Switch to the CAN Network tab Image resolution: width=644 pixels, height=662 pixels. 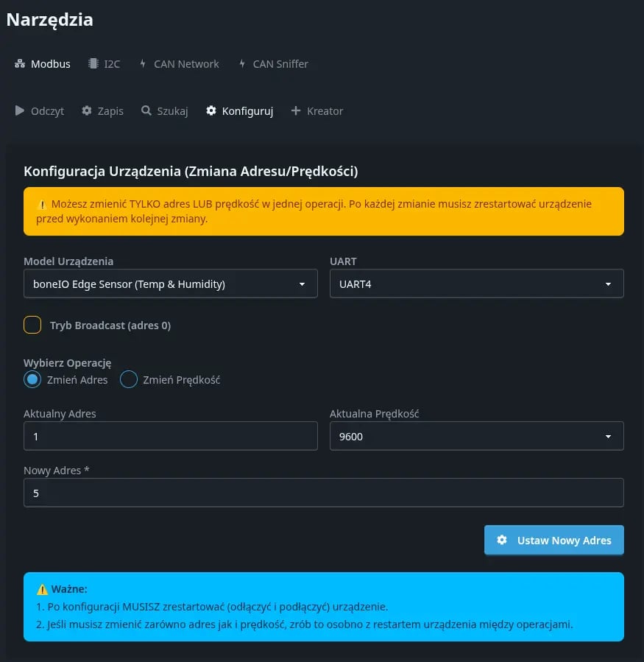click(179, 63)
